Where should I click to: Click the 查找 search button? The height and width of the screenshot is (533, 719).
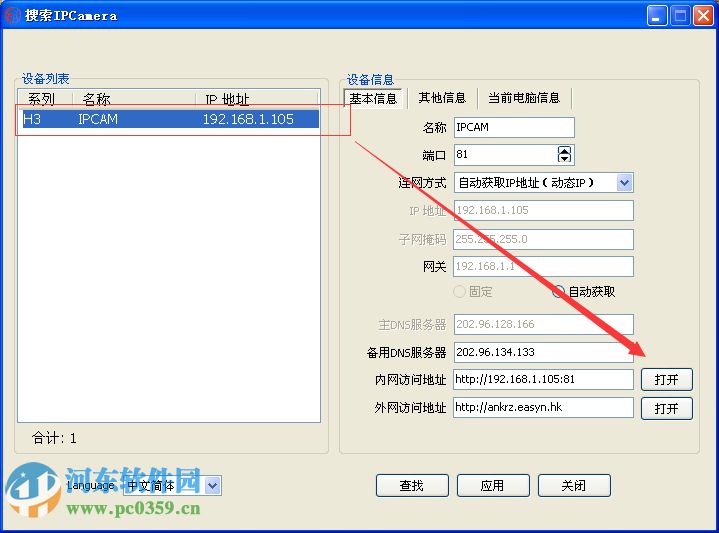[x=412, y=485]
